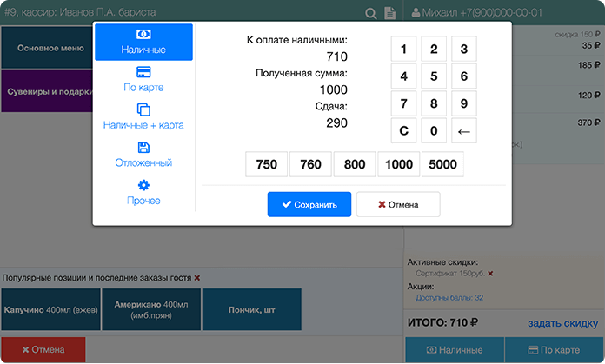605x364 pixels.
Task: Remove the Сертификат 150руб. discount
Action: [490, 274]
